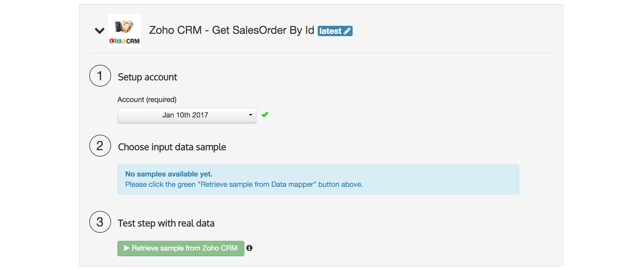Click the step 3 circle icon
Viewport: 644px width, 270px height.
(x=100, y=222)
